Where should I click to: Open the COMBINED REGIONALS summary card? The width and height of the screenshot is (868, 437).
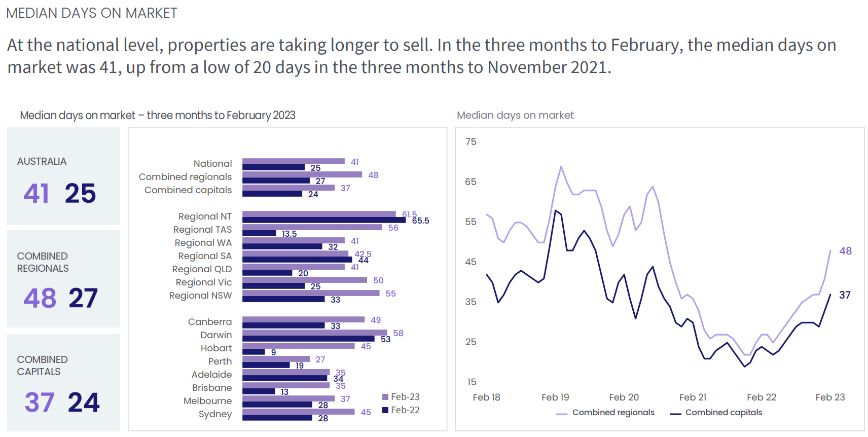tap(63, 279)
